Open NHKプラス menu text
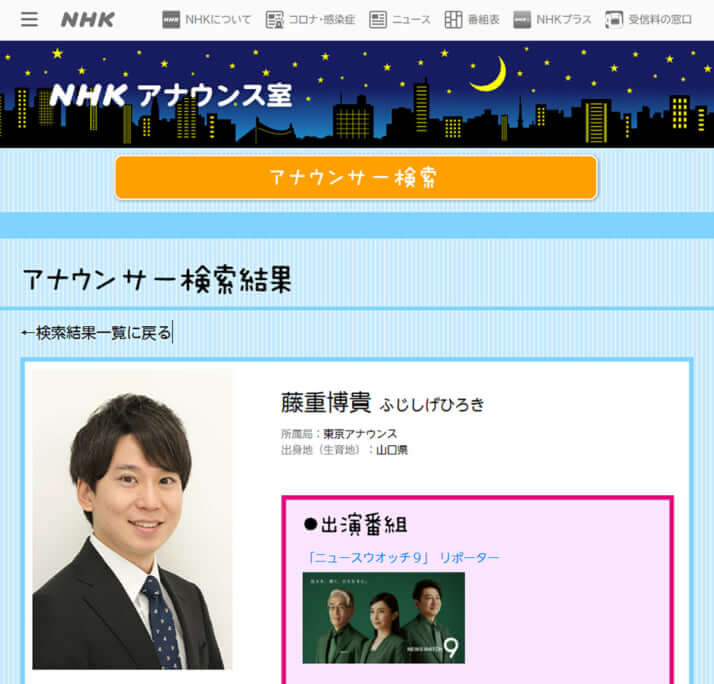 (564, 20)
